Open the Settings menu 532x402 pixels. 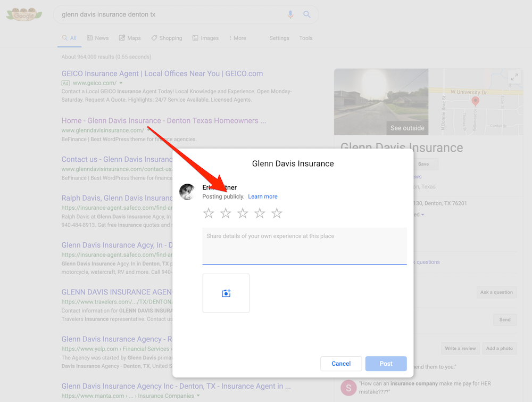click(x=279, y=38)
